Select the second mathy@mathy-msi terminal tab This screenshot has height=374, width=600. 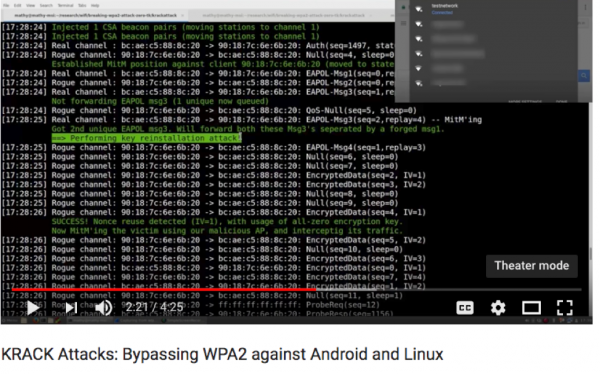(283, 15)
